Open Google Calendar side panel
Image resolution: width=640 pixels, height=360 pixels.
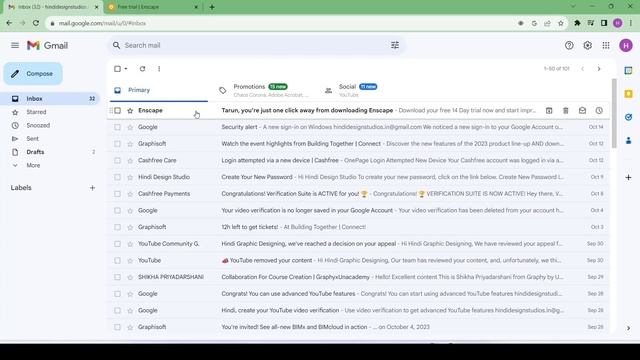[629, 70]
